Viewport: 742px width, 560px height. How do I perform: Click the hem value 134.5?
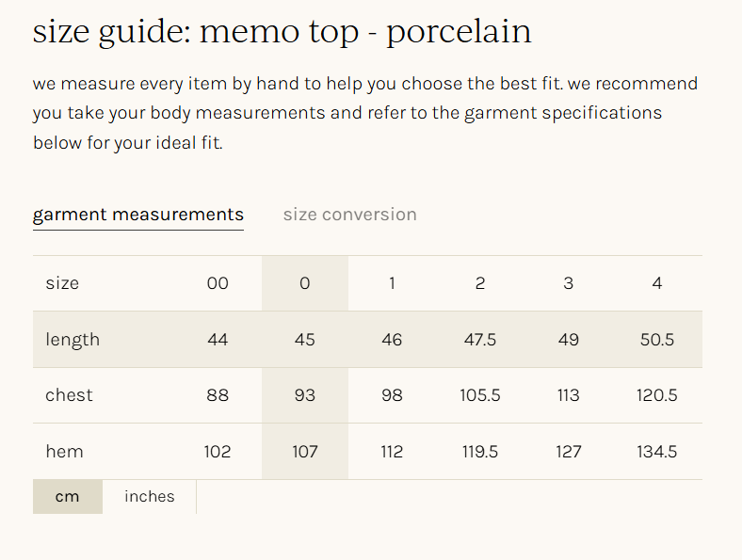657,452
